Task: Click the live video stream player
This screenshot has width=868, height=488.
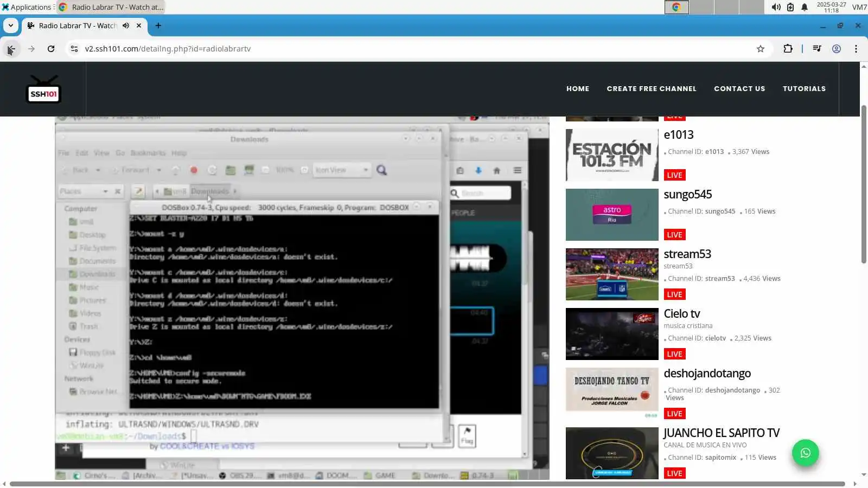Action: point(302,298)
